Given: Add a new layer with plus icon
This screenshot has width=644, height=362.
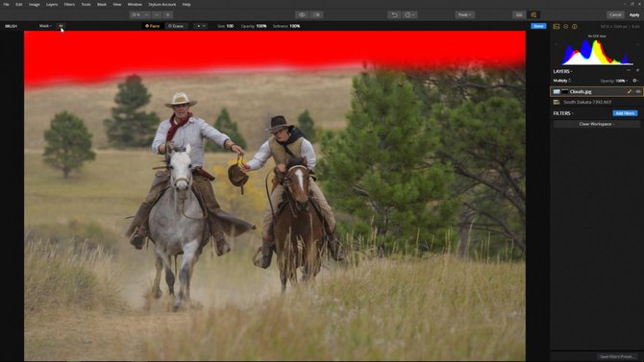Looking at the screenshot, I should pyautogui.click(x=637, y=71).
